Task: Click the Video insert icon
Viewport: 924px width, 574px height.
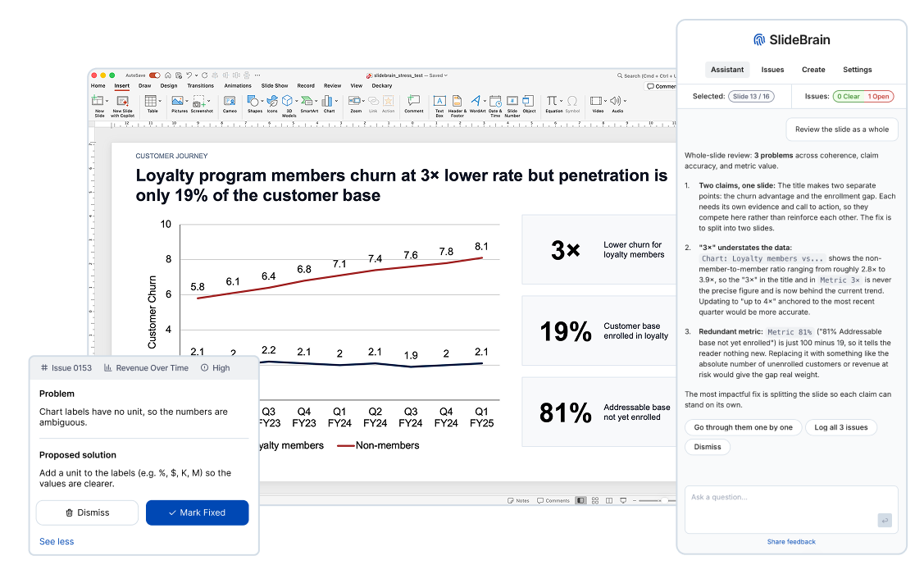Action: pos(596,101)
